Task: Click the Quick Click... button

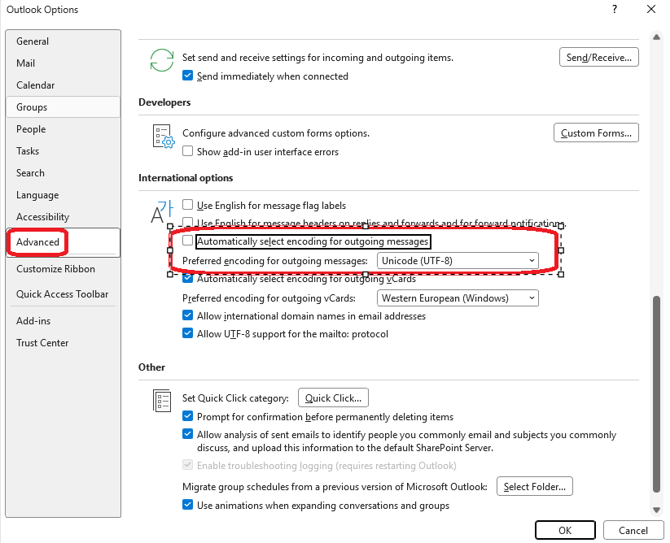Action: coord(333,398)
